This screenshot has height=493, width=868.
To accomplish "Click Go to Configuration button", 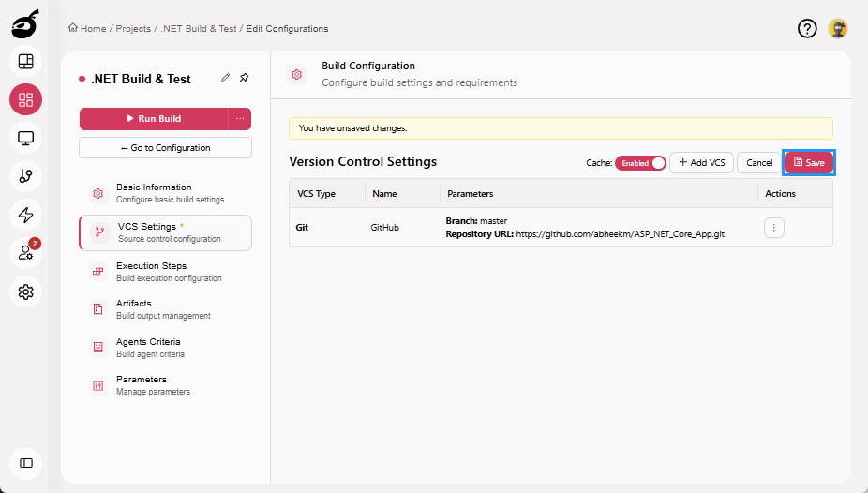I will click(x=165, y=148).
